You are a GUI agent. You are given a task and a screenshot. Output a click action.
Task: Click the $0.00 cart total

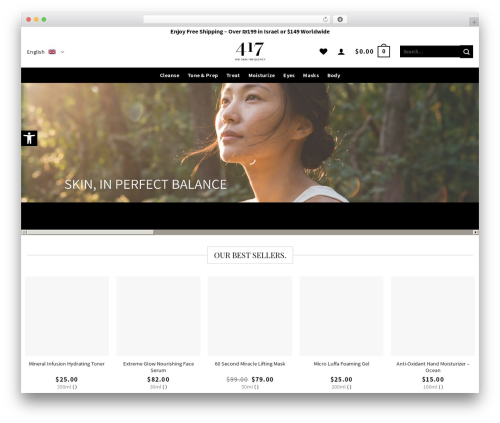point(364,52)
